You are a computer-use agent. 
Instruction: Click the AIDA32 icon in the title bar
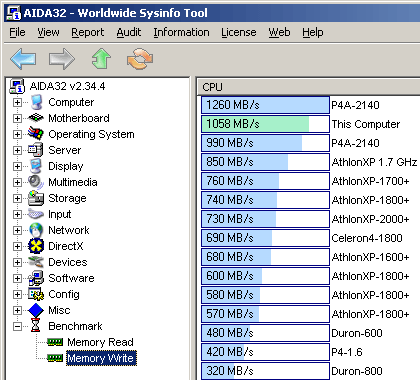(14, 13)
